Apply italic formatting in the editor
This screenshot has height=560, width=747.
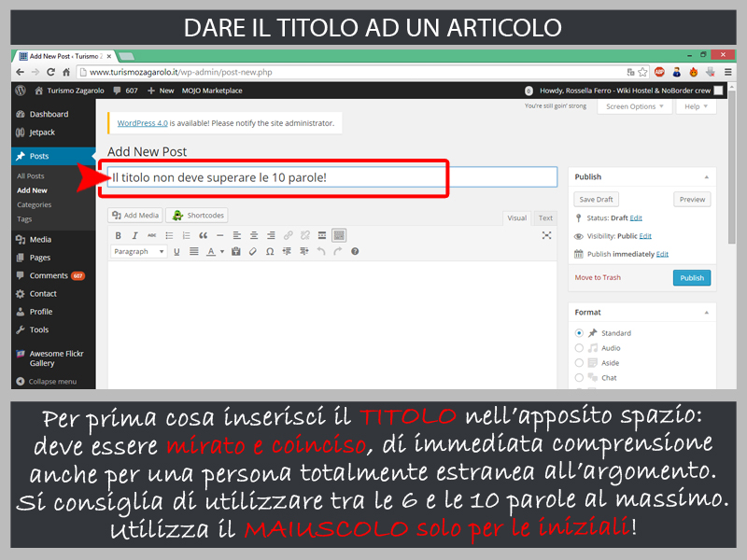(x=134, y=235)
